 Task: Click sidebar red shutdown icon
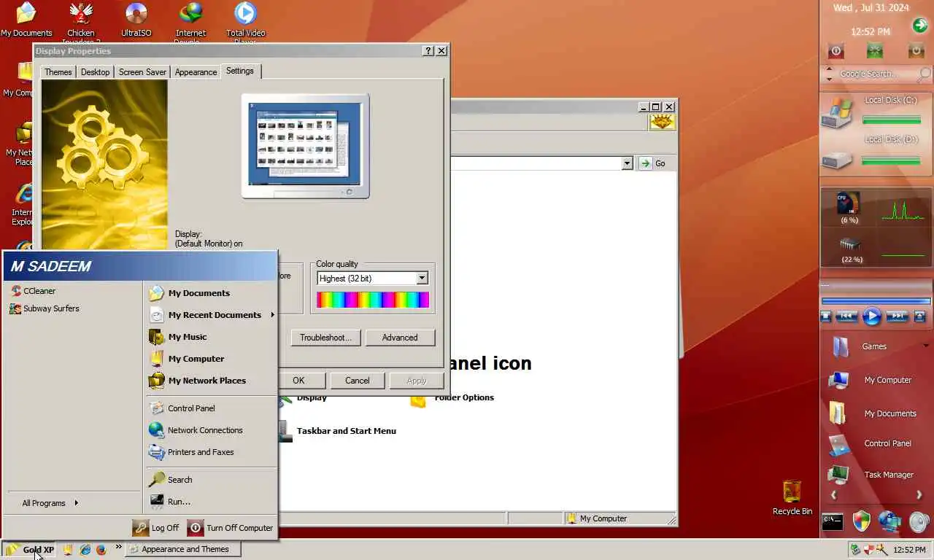coord(836,51)
